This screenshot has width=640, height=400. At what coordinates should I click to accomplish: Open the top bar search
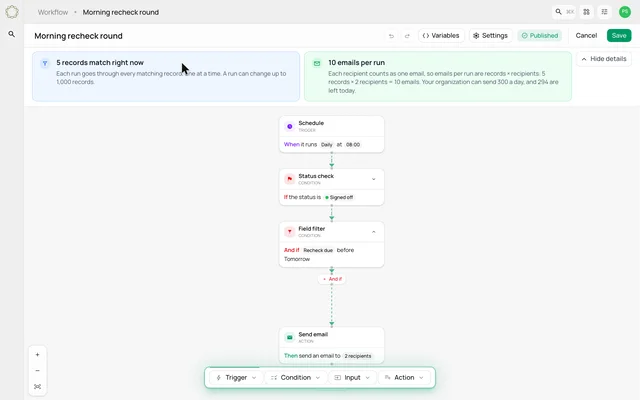[x=564, y=12]
